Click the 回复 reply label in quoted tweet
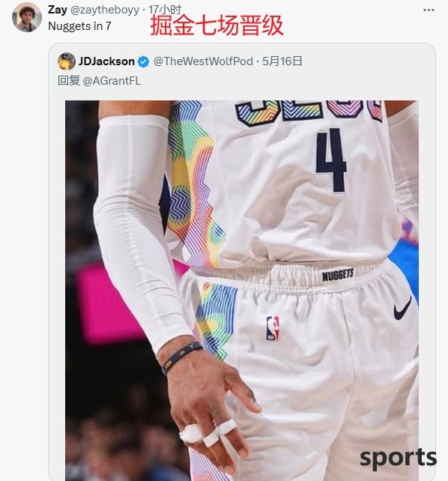The width and height of the screenshot is (448, 481). 69,81
